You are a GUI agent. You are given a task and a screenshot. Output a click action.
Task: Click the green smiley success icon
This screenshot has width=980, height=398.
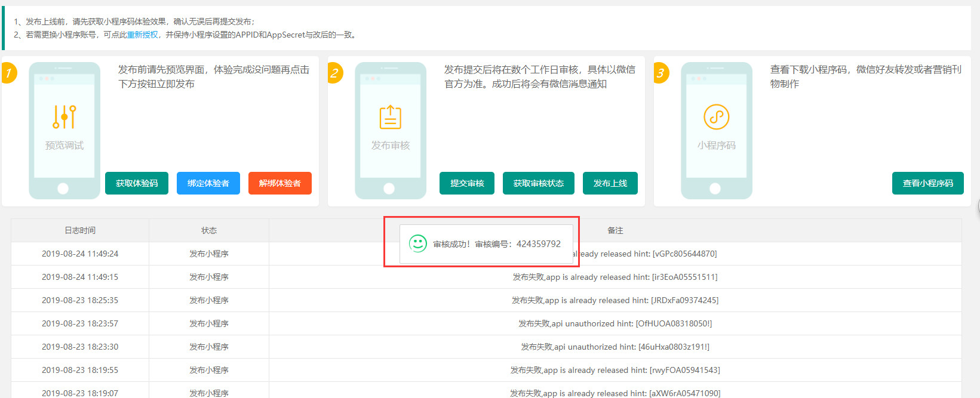(x=417, y=243)
